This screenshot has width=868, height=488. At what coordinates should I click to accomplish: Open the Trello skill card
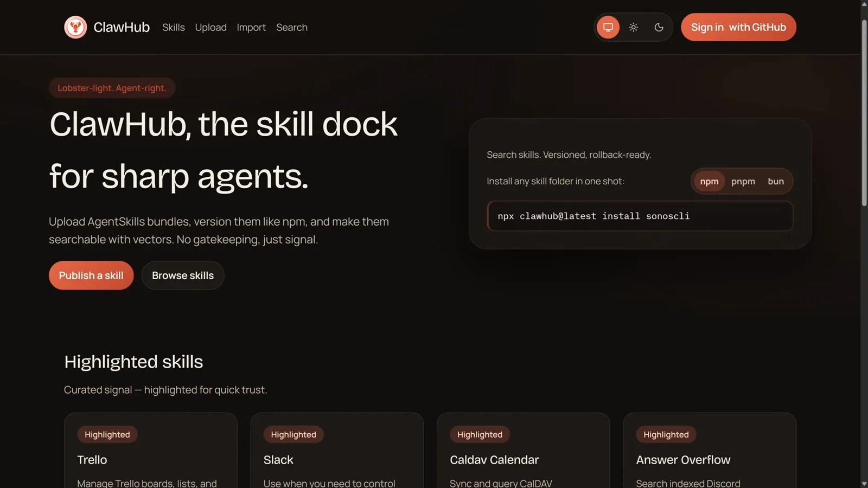pos(151,451)
